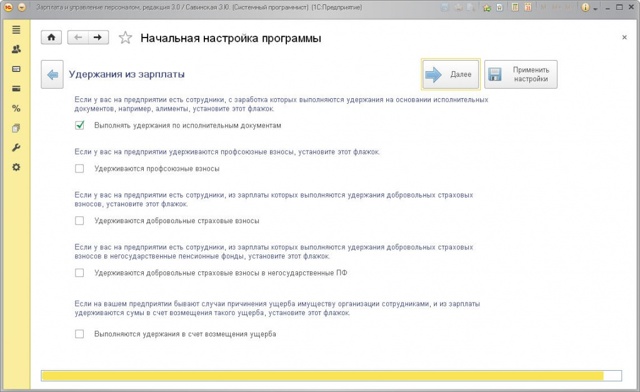The image size is (640, 392).
Task: Click the 1C application logo icon
Action: point(8,7)
